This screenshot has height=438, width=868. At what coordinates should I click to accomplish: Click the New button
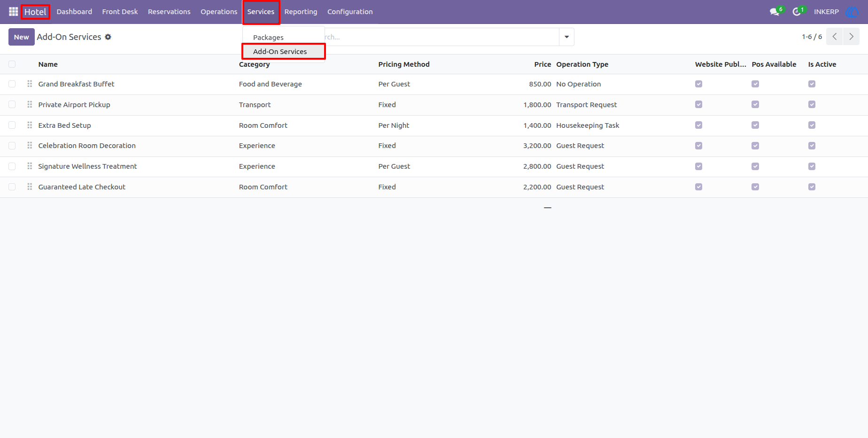point(21,37)
